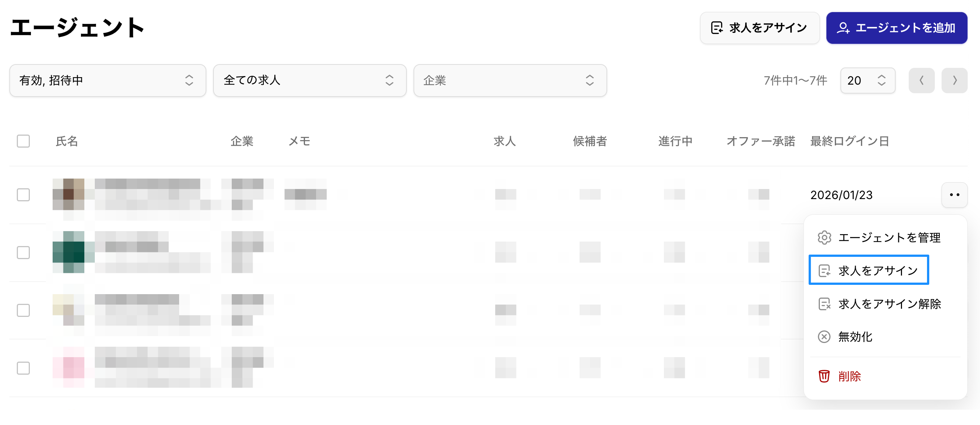
Task: Go to previous page with left chevron
Action: point(921,81)
